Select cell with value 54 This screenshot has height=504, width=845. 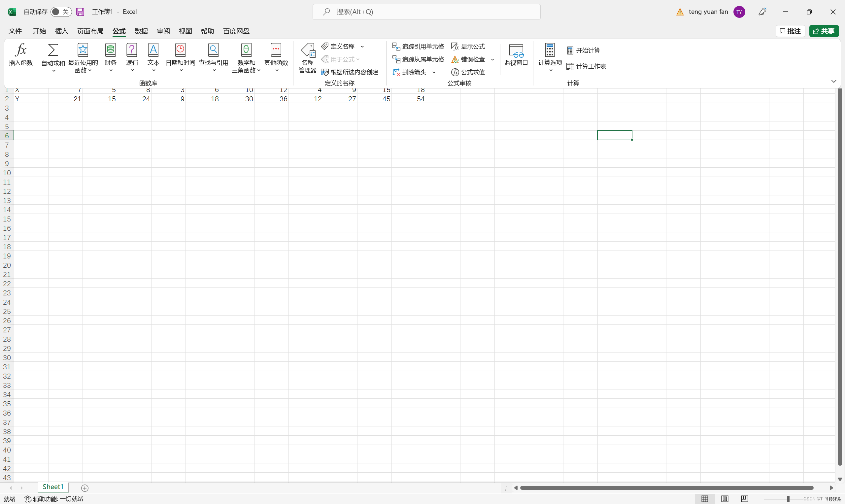[x=409, y=98]
